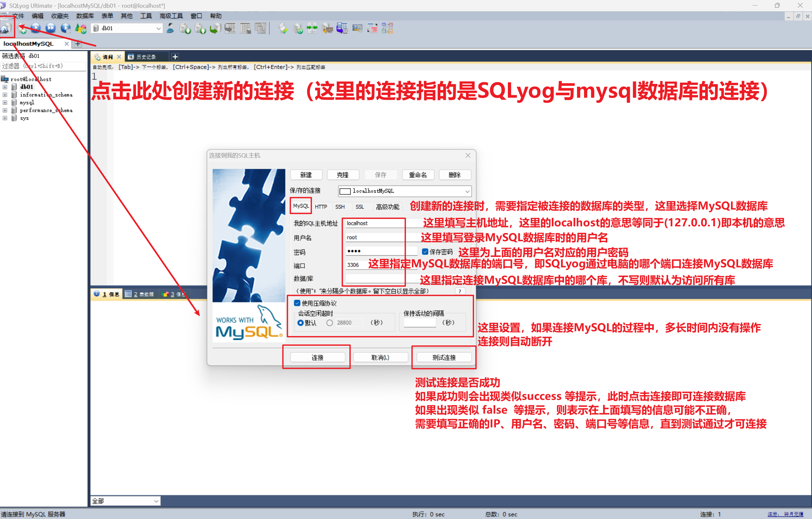
Task: Select the MySQL tab in dialog
Action: (301, 206)
